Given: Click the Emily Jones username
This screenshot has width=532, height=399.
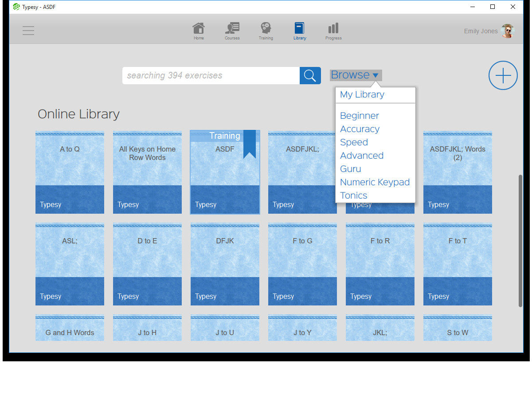Looking at the screenshot, I should (481, 31).
